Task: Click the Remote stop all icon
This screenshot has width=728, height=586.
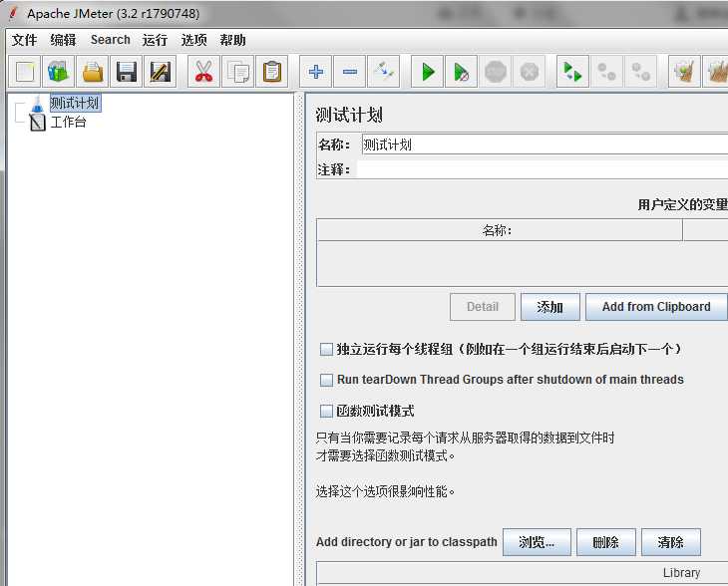Action: tap(606, 72)
